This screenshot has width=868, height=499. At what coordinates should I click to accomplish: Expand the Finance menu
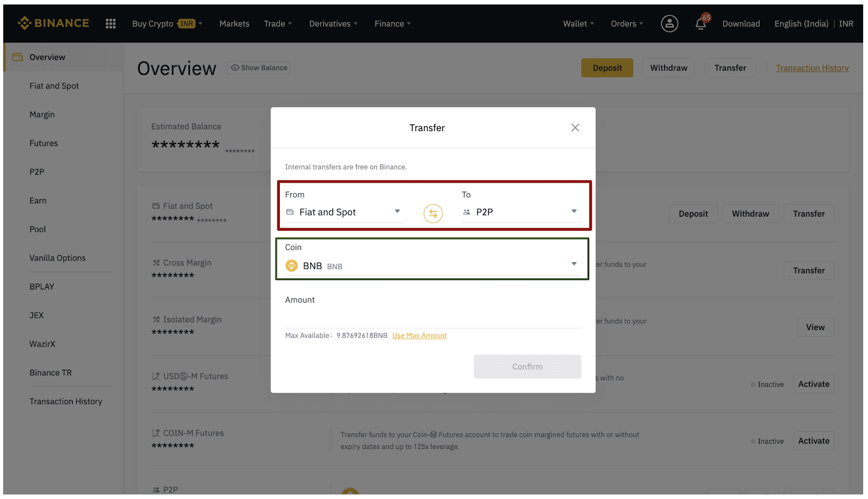(x=392, y=24)
